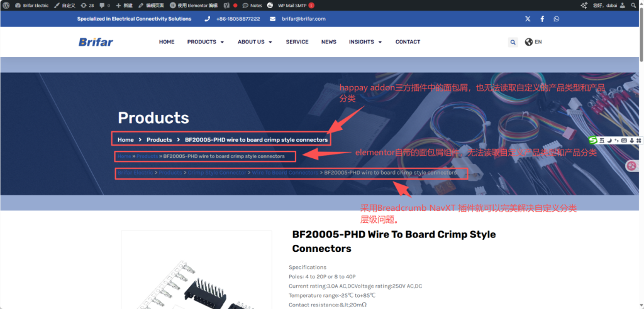Click the admin bar search icon
This screenshot has width=644, height=309.
pos(637,5)
